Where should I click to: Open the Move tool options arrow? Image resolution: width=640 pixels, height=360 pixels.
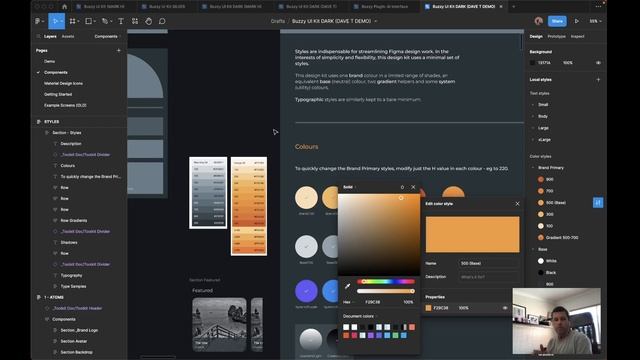(62, 21)
